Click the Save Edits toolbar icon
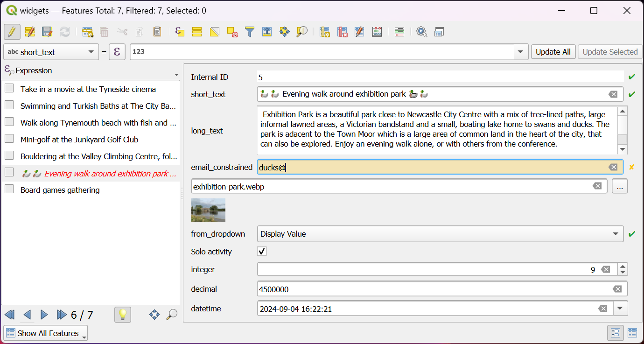This screenshot has height=344, width=644. click(x=47, y=32)
